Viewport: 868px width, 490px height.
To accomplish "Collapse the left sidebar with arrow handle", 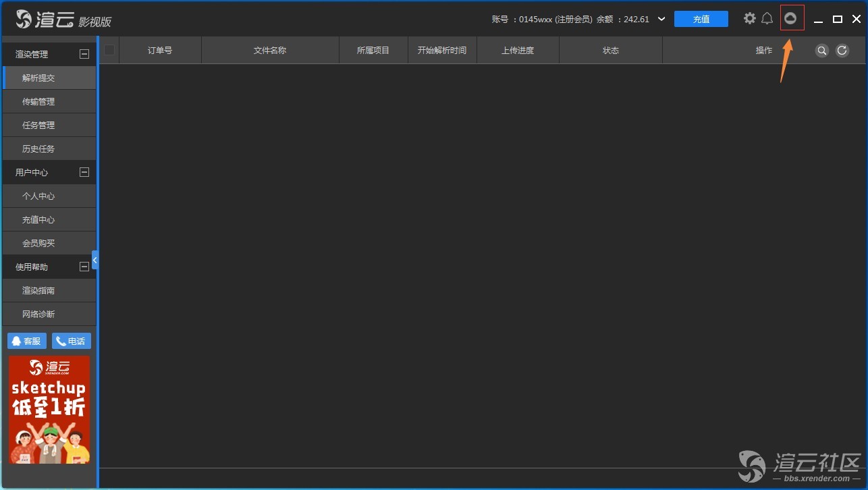I will click(x=95, y=260).
